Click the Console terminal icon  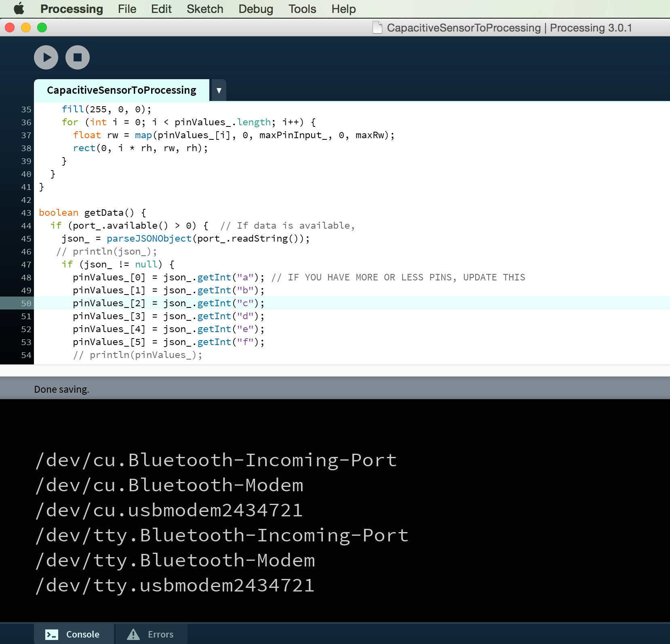point(52,634)
